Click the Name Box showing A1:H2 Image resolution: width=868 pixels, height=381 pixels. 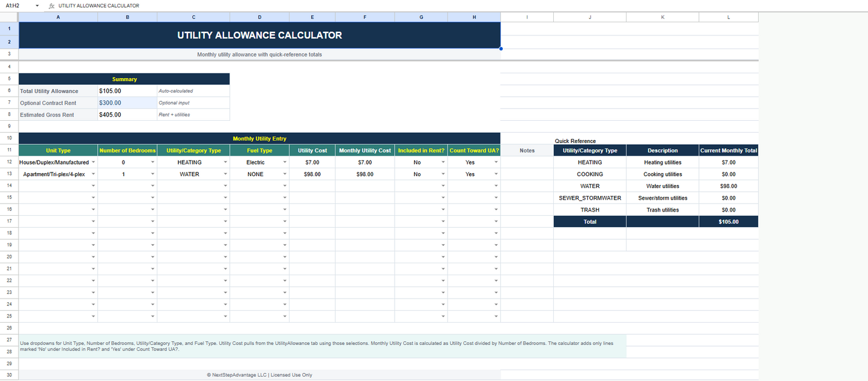coord(17,5)
